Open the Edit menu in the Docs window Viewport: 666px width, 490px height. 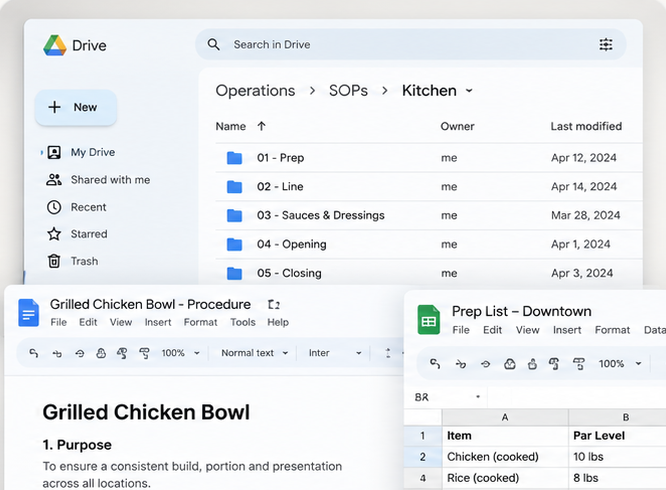click(88, 322)
